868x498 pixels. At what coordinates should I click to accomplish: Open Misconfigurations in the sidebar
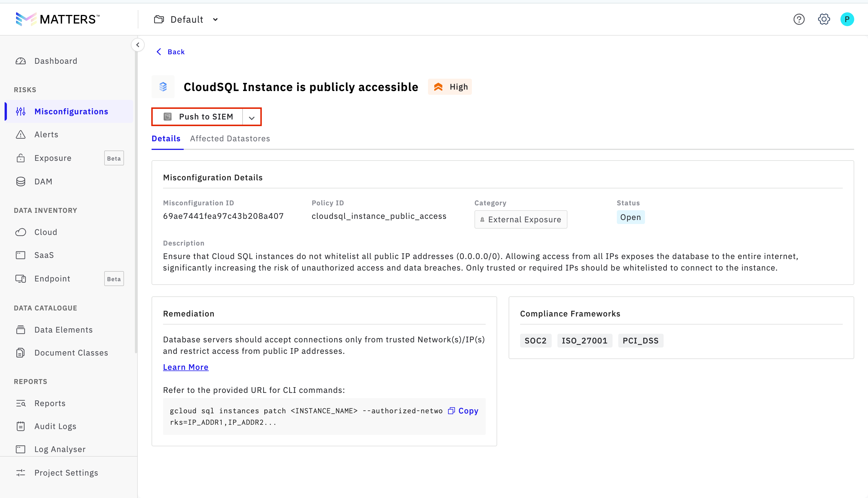pyautogui.click(x=71, y=111)
